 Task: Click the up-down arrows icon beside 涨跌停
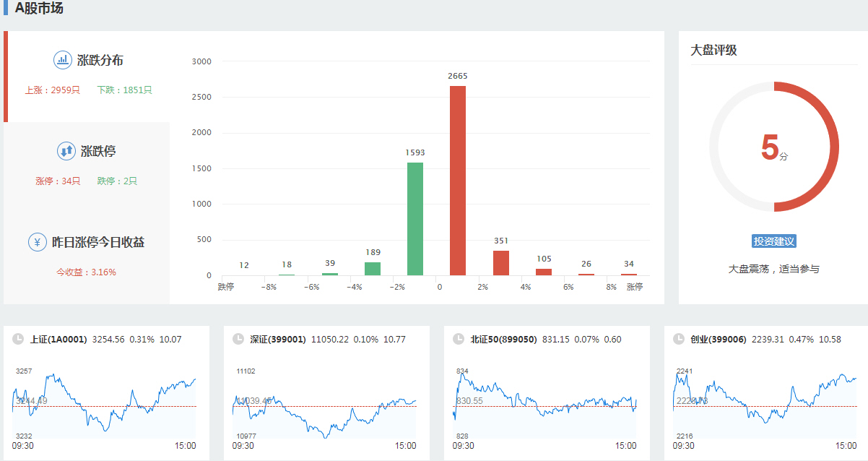pyautogui.click(x=66, y=151)
